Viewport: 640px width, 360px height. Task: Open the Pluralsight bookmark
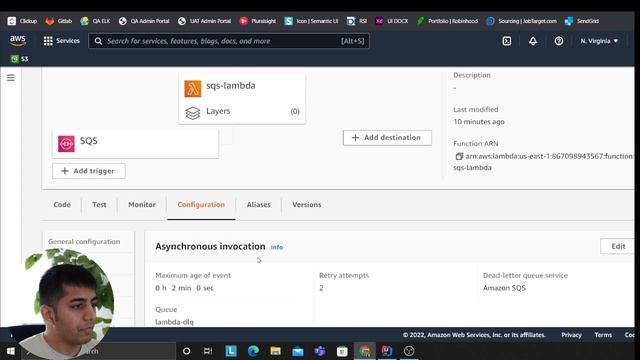(x=258, y=21)
